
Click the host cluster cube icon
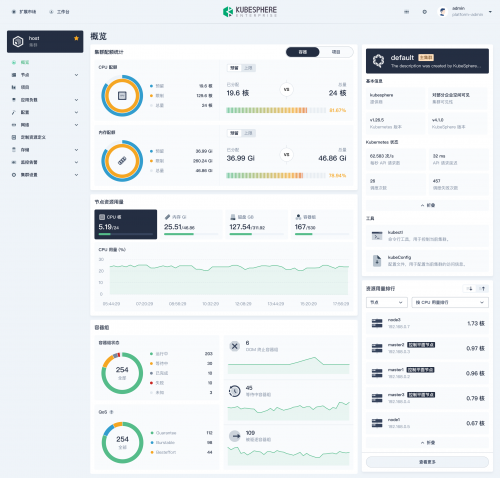[x=18, y=41]
